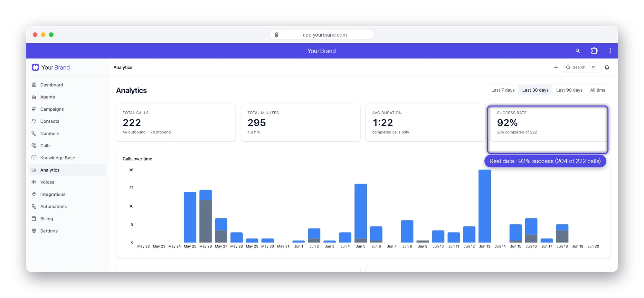Click the Search field in top bar
This screenshot has width=644, height=298.
click(581, 67)
